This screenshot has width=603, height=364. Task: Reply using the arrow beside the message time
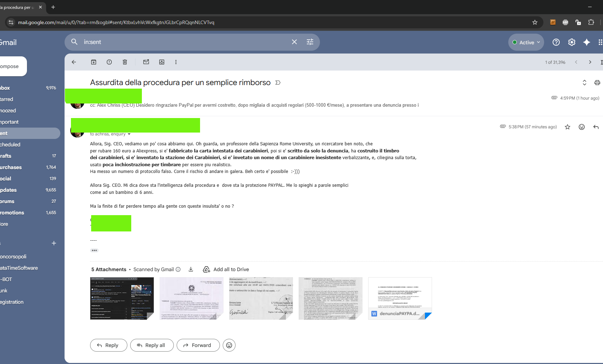point(596,127)
